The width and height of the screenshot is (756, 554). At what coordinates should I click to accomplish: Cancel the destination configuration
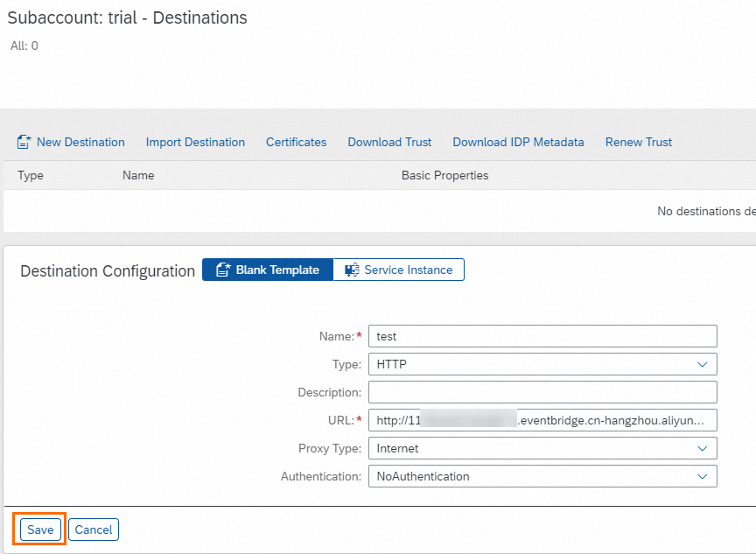(93, 529)
